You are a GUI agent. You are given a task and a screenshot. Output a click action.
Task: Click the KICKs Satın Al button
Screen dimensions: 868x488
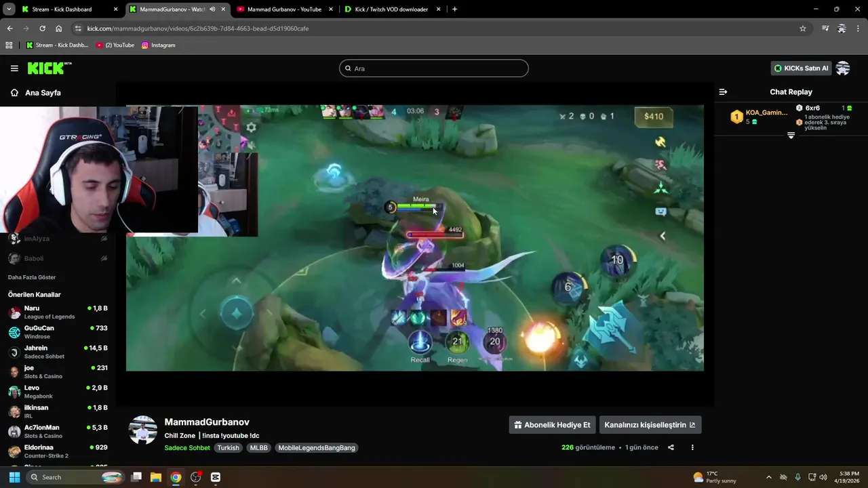pyautogui.click(x=802, y=68)
